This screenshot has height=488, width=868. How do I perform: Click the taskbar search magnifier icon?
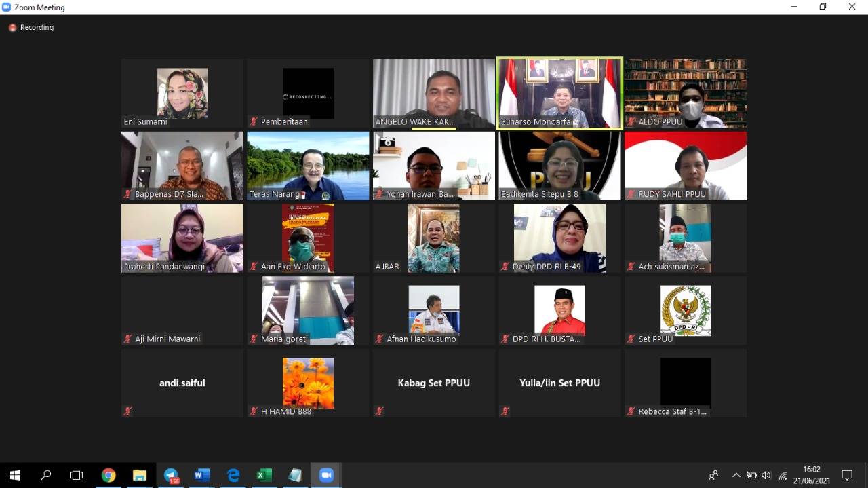(x=46, y=475)
